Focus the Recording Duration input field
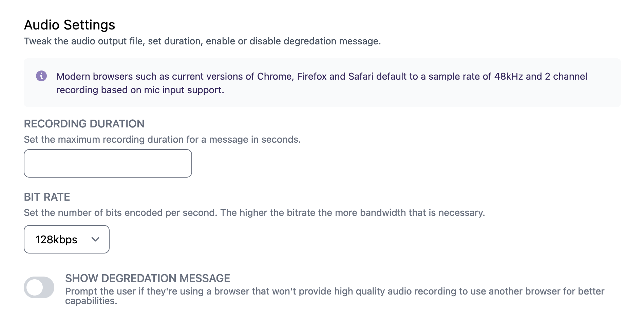The height and width of the screenshot is (324, 644). pos(108,163)
